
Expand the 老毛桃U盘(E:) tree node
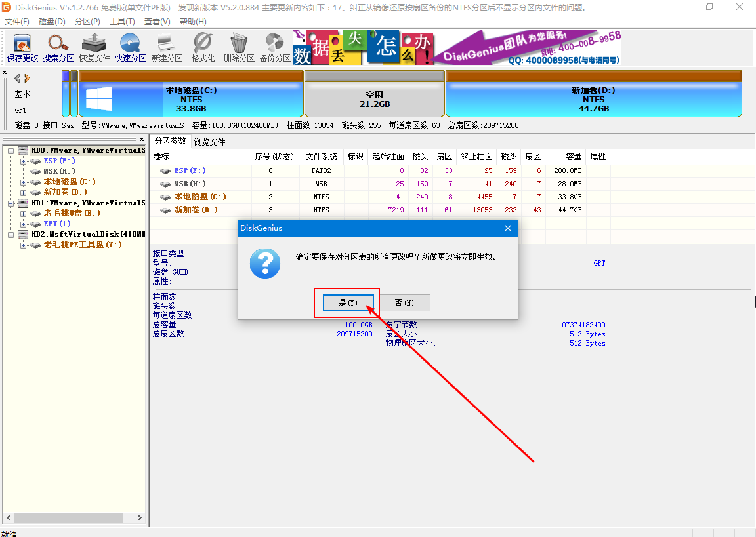(x=23, y=214)
